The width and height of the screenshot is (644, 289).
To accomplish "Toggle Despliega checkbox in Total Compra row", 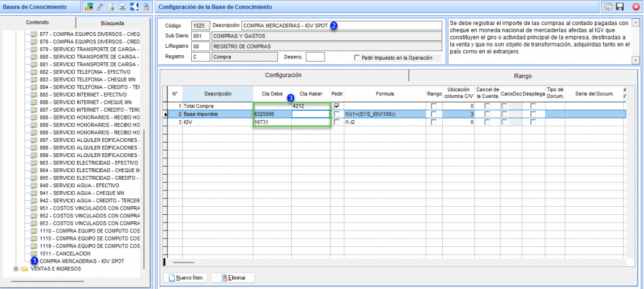I will point(533,106).
